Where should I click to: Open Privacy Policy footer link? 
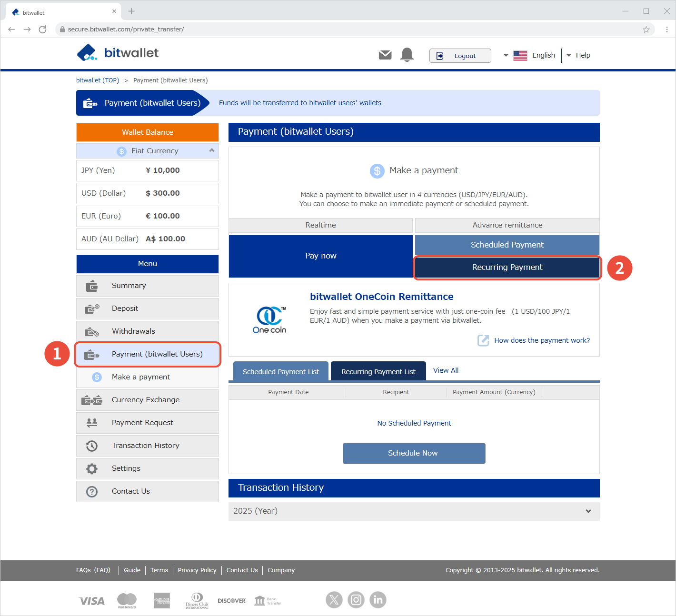tap(197, 570)
